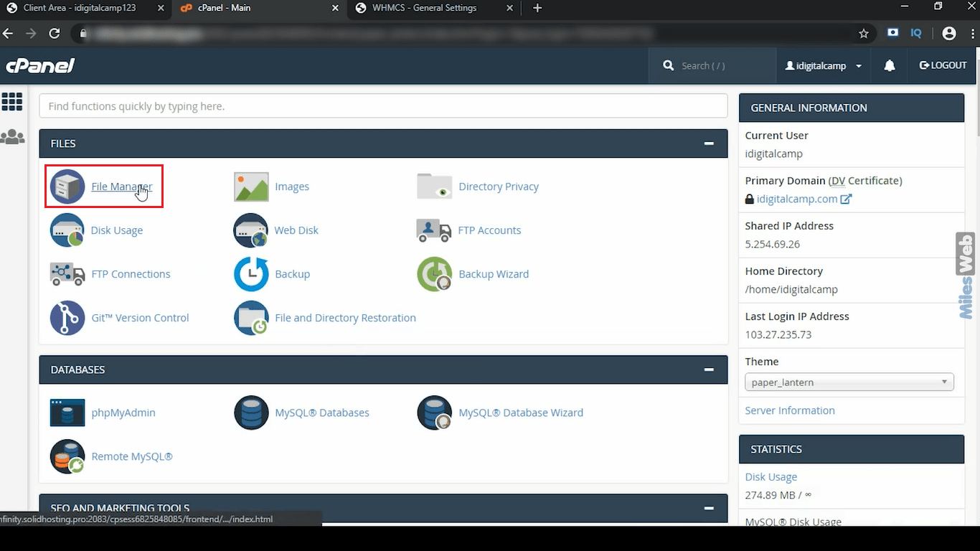This screenshot has height=551, width=980.
Task: Open MySQL Database Wizard icon
Action: click(x=435, y=413)
